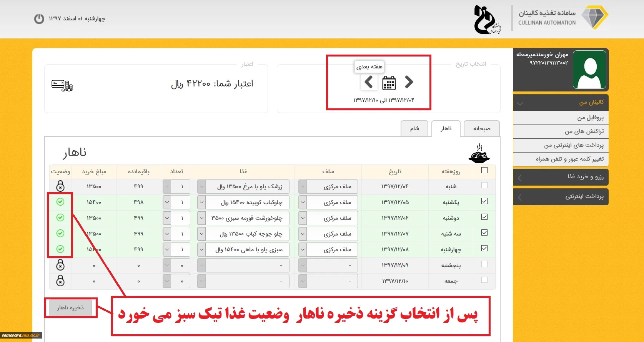The height and width of the screenshot is (342, 644).
Task: Toggle the Friday (جمعه) row checkbox
Action: pos(484,280)
